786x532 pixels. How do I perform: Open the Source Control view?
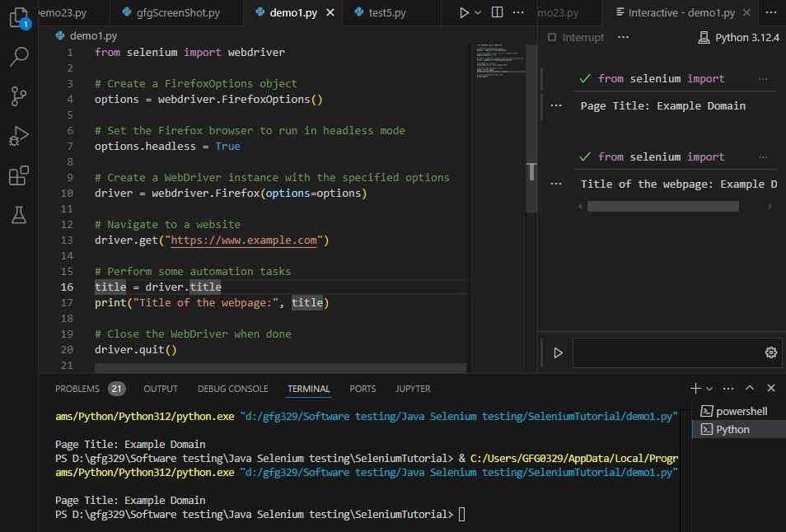tap(19, 96)
